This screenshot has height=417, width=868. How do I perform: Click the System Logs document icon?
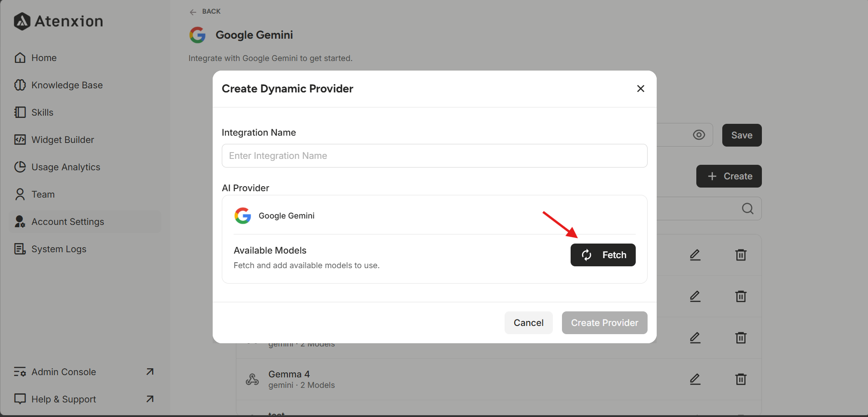(x=20, y=249)
